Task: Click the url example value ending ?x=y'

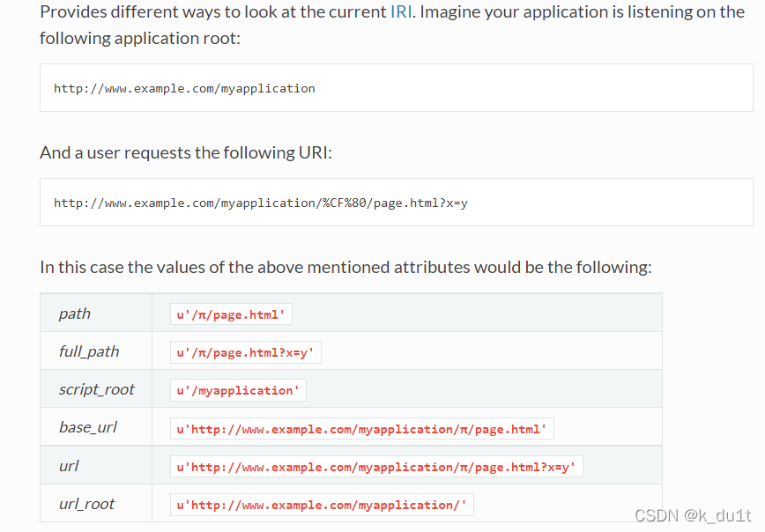Action: point(376,467)
